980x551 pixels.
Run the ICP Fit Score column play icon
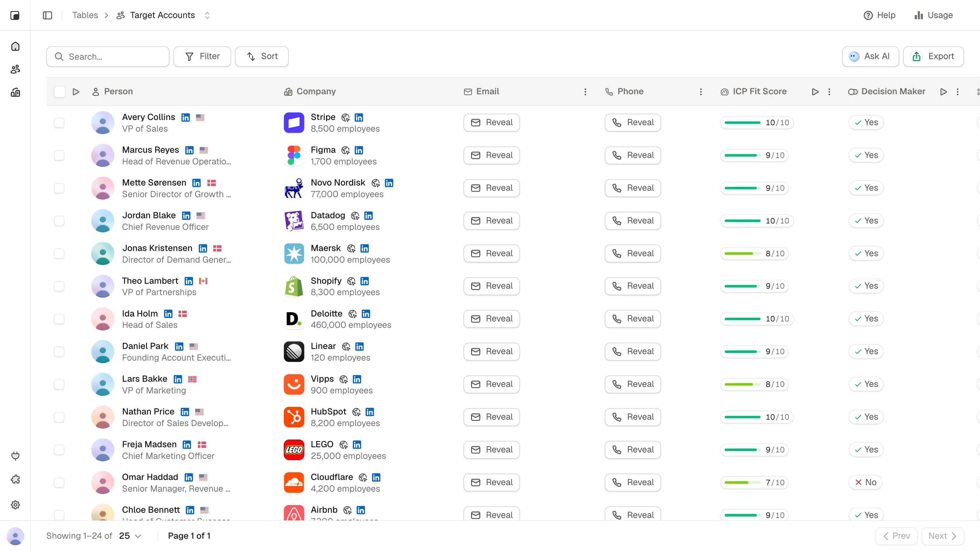(815, 92)
